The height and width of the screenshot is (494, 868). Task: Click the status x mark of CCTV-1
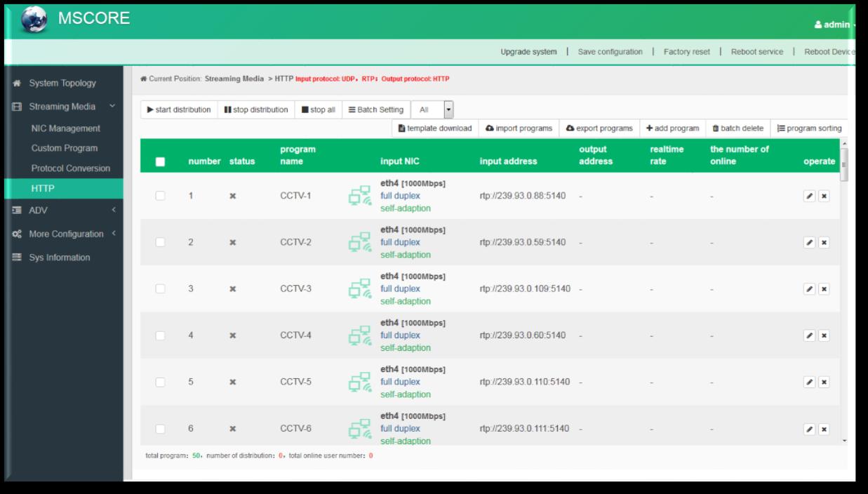pyautogui.click(x=232, y=196)
